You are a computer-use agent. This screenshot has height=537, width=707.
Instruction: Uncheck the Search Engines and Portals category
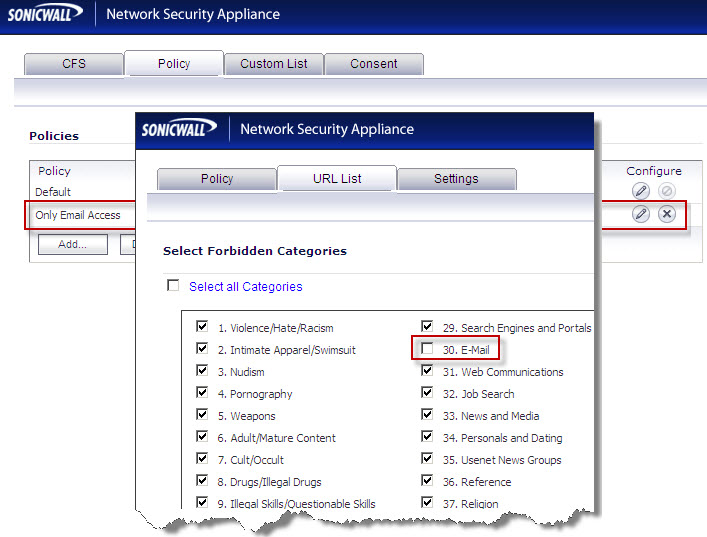[428, 327]
